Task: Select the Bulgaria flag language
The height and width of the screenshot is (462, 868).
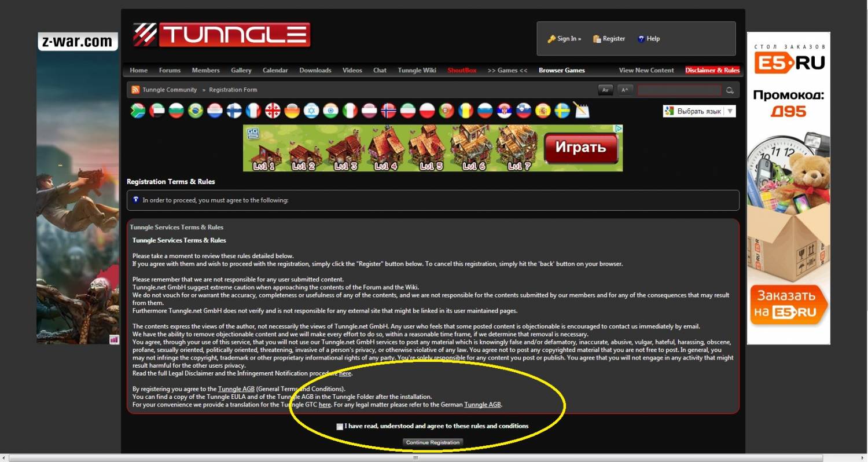Action: [176, 111]
